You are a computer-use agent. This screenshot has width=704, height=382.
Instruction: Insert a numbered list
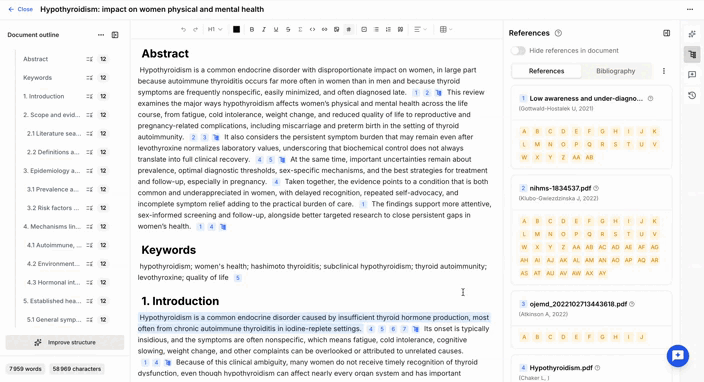388,30
